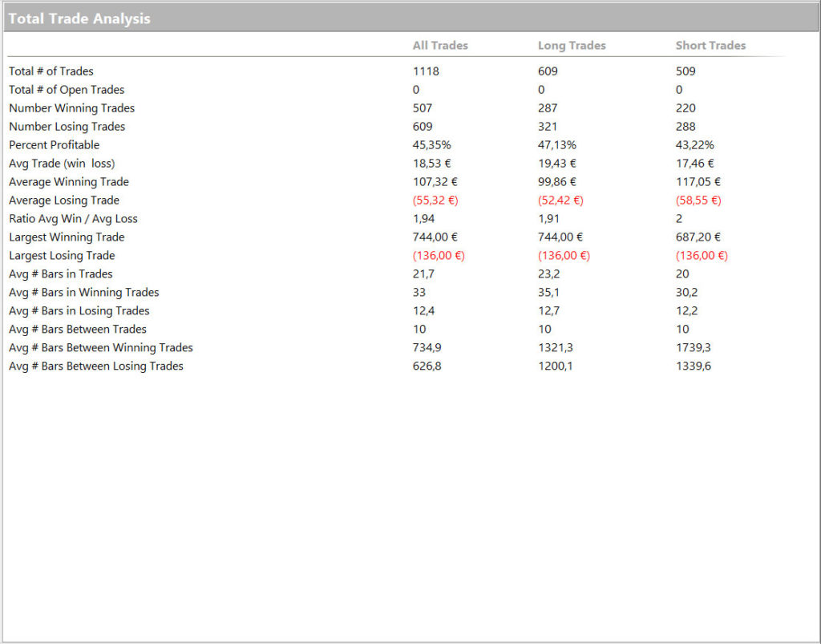
Task: Click the Total Trade Analysis header
Action: pos(79,19)
